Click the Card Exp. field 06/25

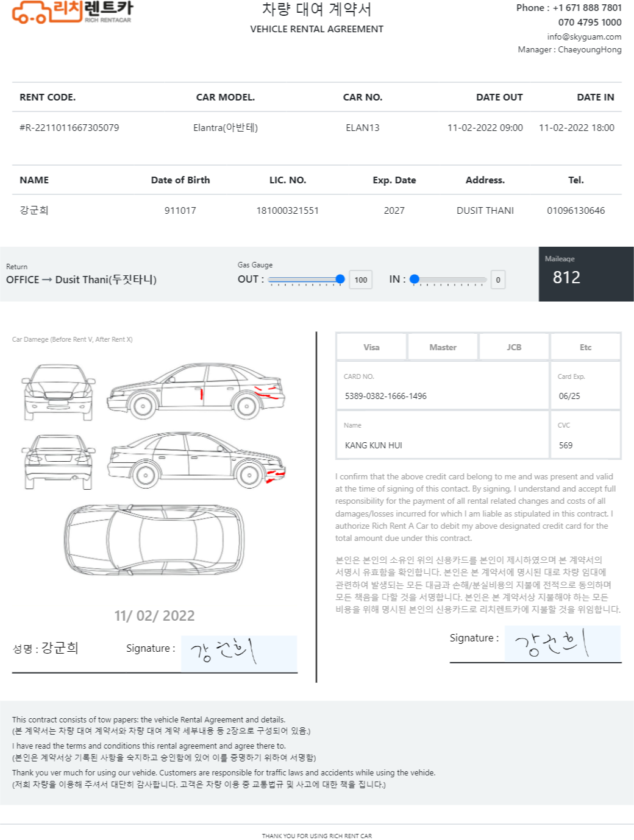coord(585,386)
